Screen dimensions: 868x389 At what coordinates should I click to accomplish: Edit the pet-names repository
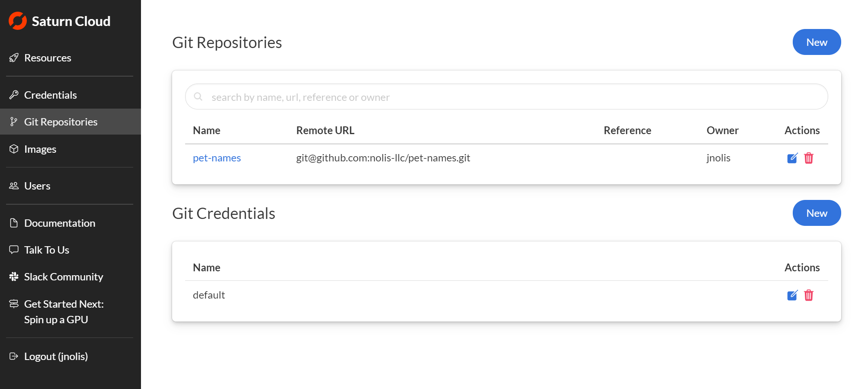click(792, 158)
